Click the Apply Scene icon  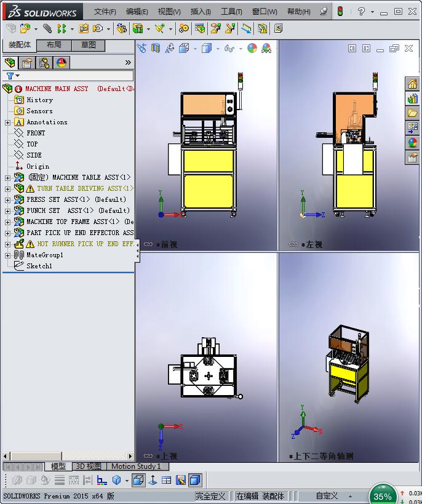pos(266,49)
